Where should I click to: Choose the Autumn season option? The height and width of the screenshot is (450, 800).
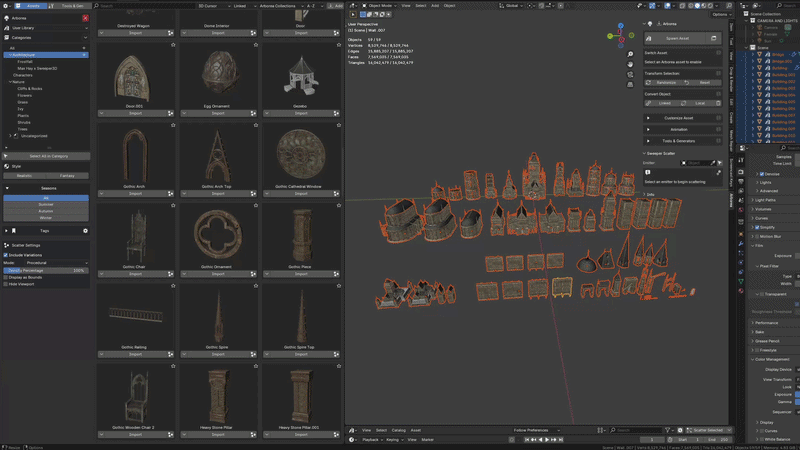tap(46, 211)
